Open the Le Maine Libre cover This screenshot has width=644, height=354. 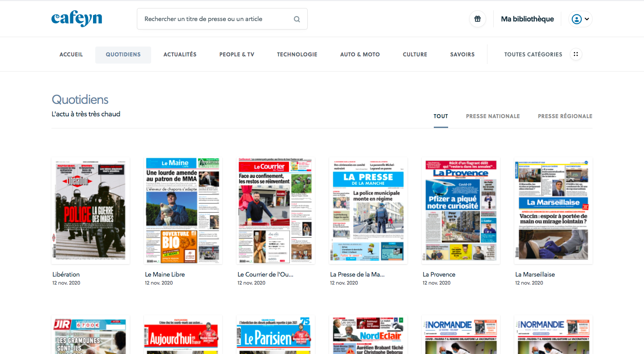click(x=183, y=210)
